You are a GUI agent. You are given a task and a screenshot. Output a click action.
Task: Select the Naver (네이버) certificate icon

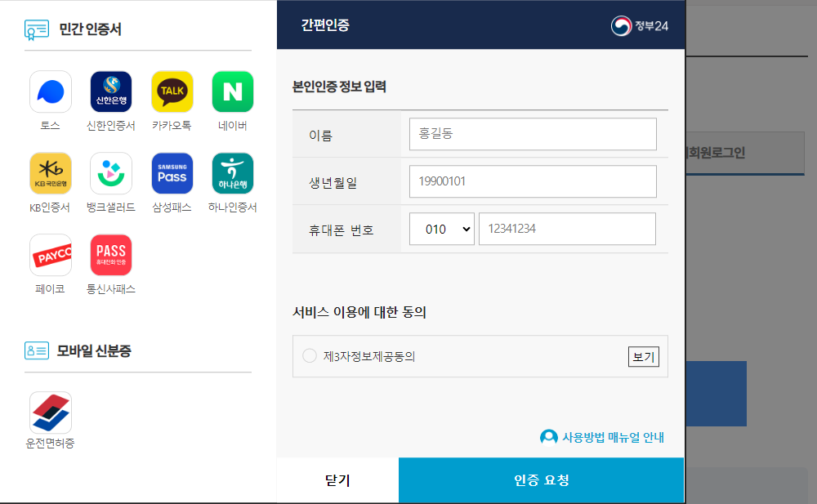233,91
